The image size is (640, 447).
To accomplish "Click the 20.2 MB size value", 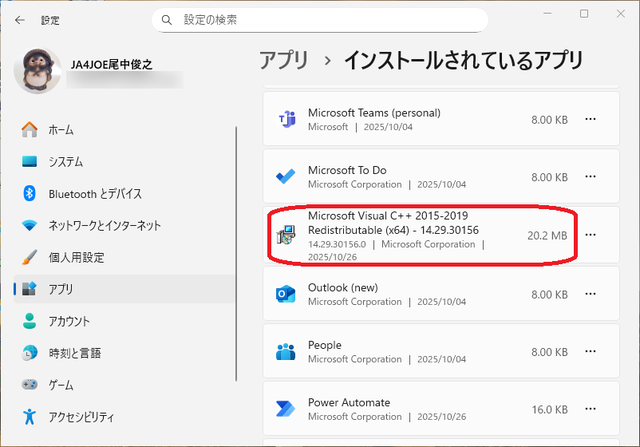I will pyautogui.click(x=547, y=236).
